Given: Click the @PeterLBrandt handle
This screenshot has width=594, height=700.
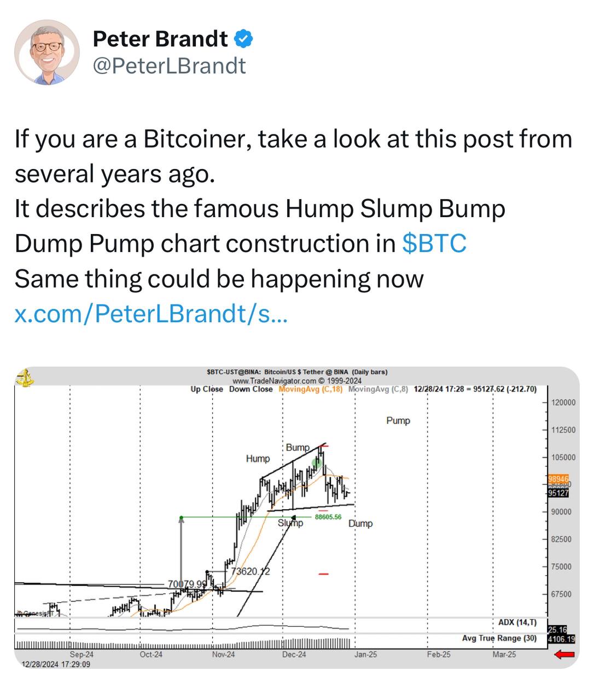Looking at the screenshot, I should tap(170, 66).
